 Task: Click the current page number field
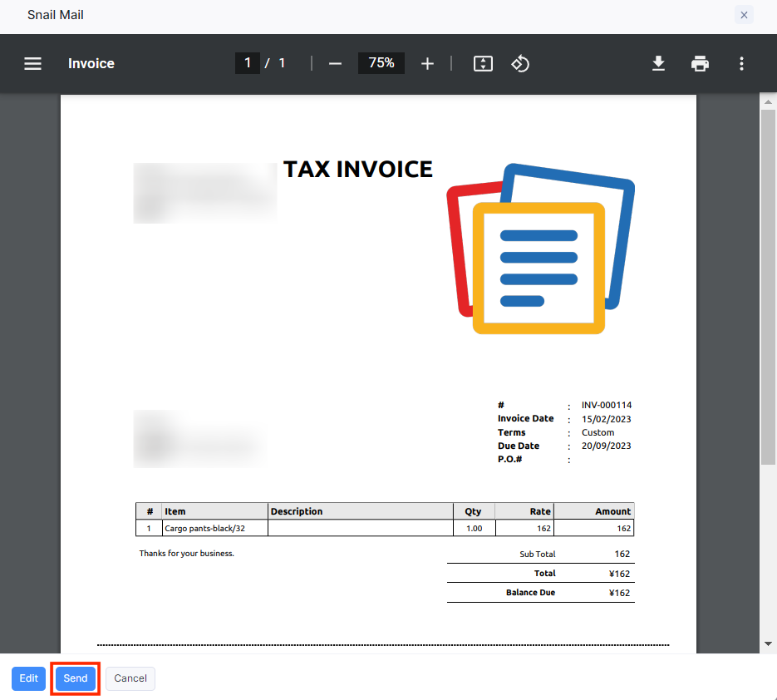(x=248, y=63)
